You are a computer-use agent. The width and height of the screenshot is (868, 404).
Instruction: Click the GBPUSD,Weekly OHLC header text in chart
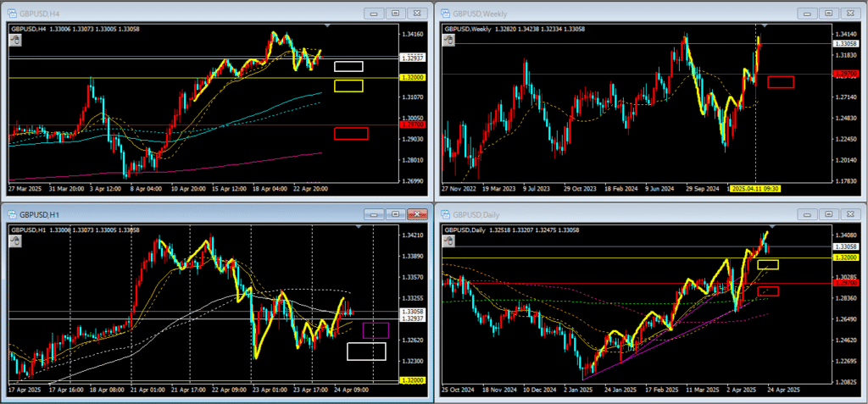(x=515, y=29)
